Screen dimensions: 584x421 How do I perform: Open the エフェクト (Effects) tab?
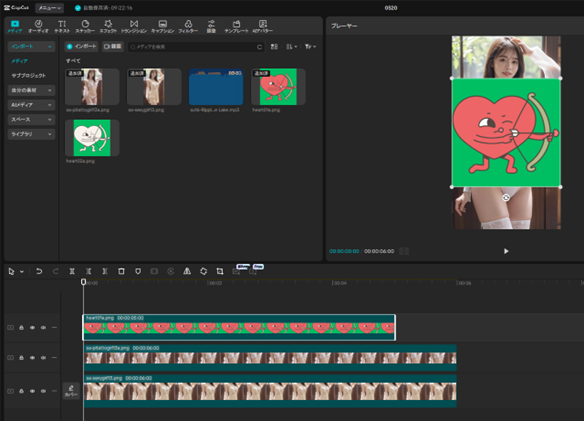coord(108,26)
